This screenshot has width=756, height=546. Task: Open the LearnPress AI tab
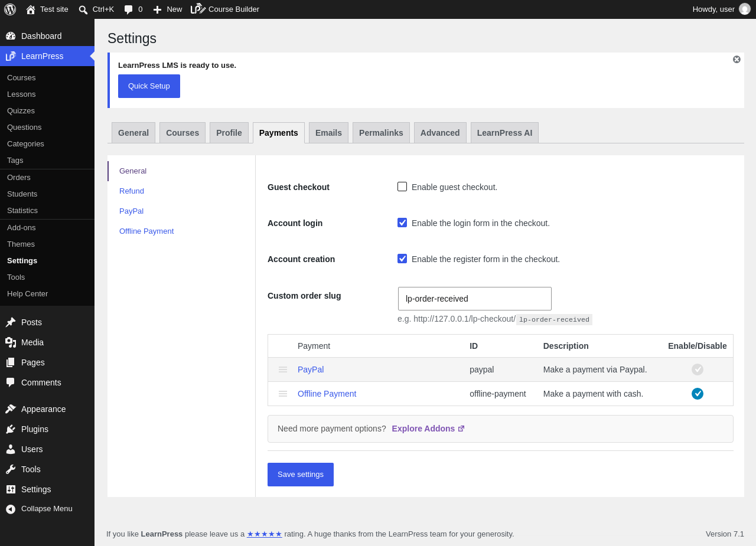tap(504, 133)
